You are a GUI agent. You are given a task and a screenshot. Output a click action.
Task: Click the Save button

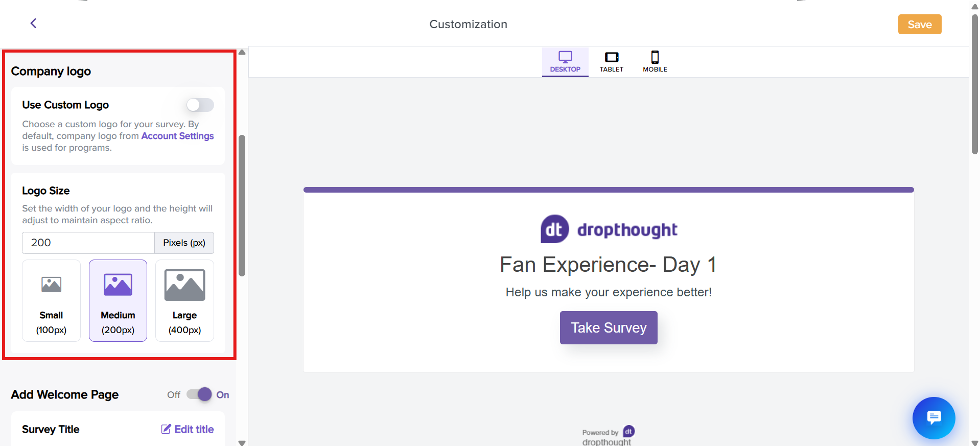pyautogui.click(x=919, y=25)
